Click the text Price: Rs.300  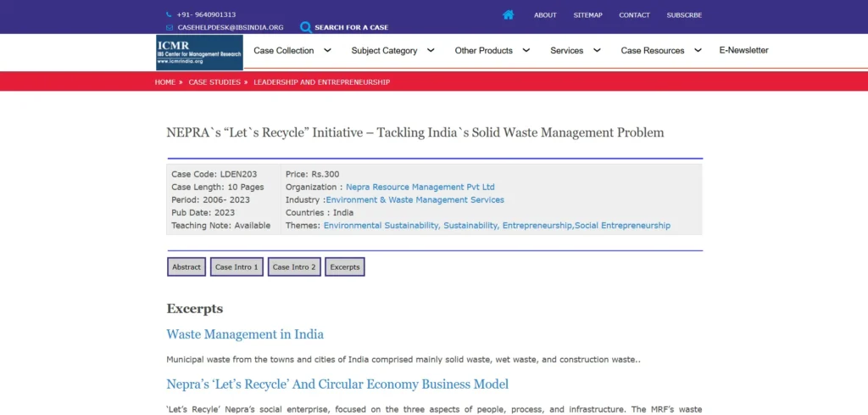(x=313, y=175)
